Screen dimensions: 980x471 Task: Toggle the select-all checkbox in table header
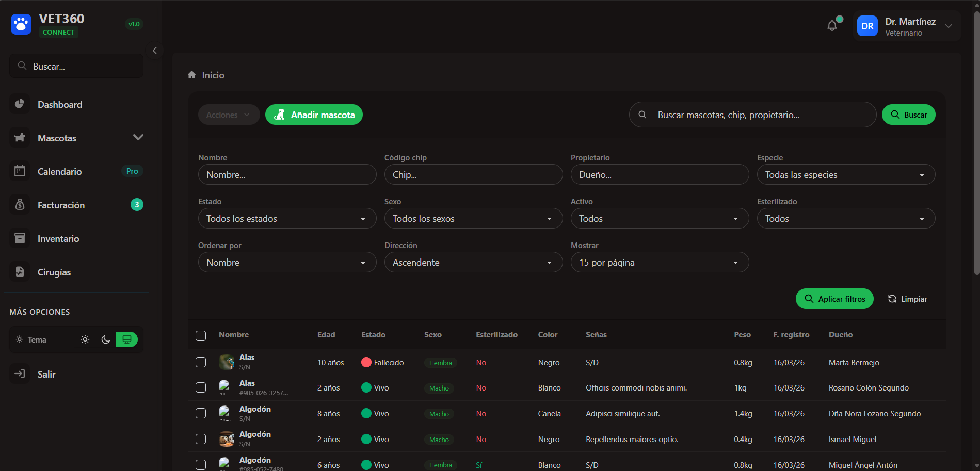tap(201, 336)
